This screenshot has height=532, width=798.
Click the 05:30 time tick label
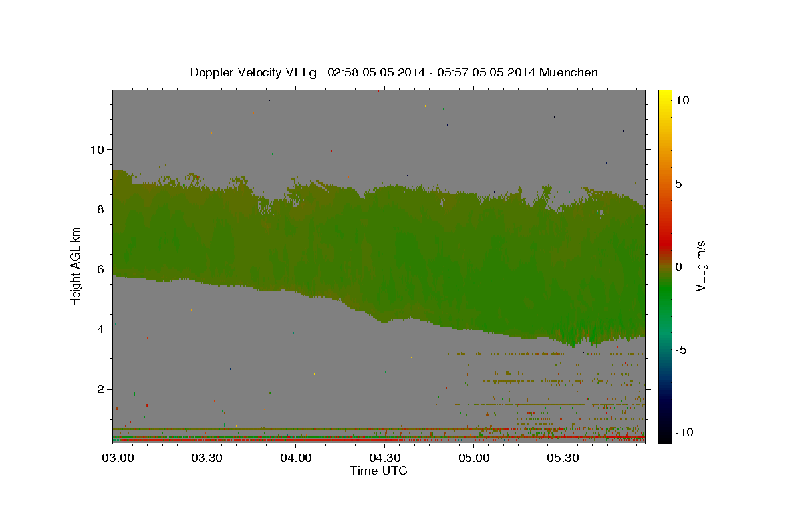pos(563,458)
